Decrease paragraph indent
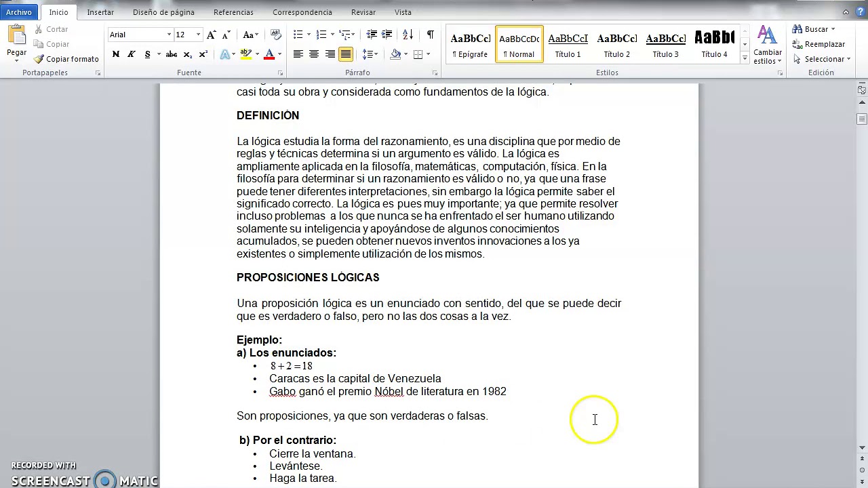This screenshot has height=488, width=868. click(x=372, y=35)
